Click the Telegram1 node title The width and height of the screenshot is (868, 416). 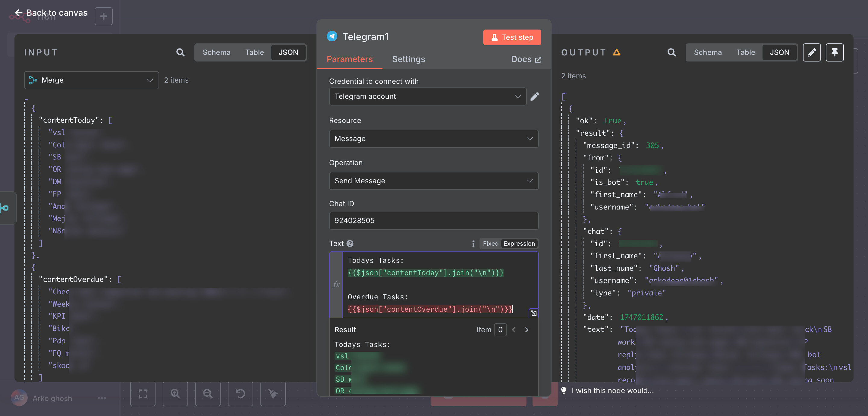coord(365,36)
